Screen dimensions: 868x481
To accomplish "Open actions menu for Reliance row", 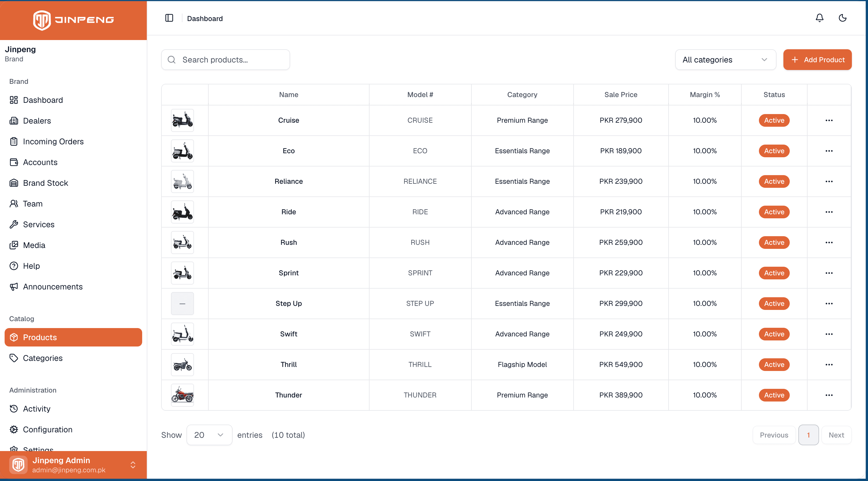I will [x=829, y=181].
